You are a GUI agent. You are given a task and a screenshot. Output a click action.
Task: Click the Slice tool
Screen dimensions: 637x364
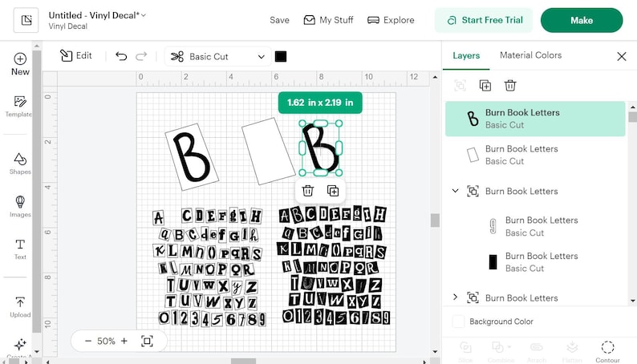465,352
